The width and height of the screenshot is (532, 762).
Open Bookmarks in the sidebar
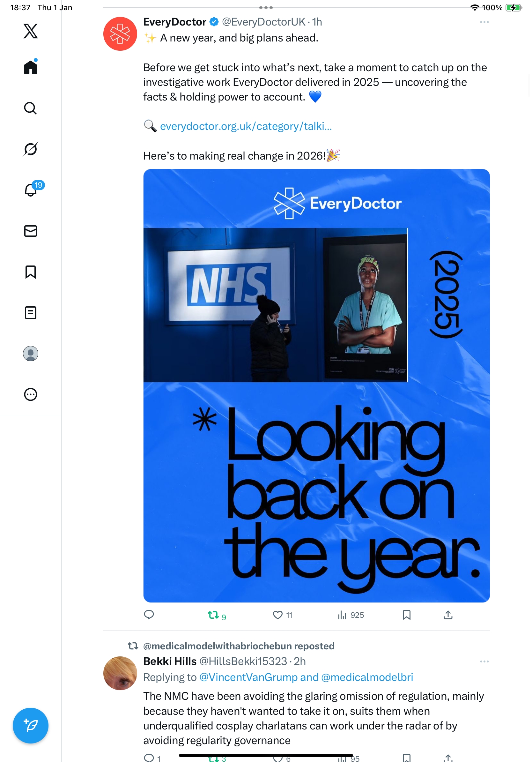click(x=31, y=272)
